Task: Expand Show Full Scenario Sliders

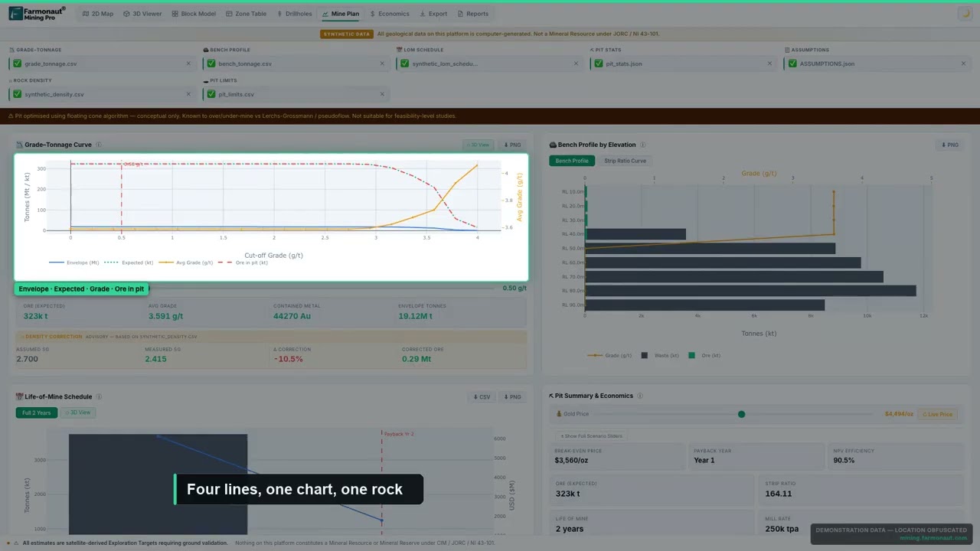Action: 591,435
